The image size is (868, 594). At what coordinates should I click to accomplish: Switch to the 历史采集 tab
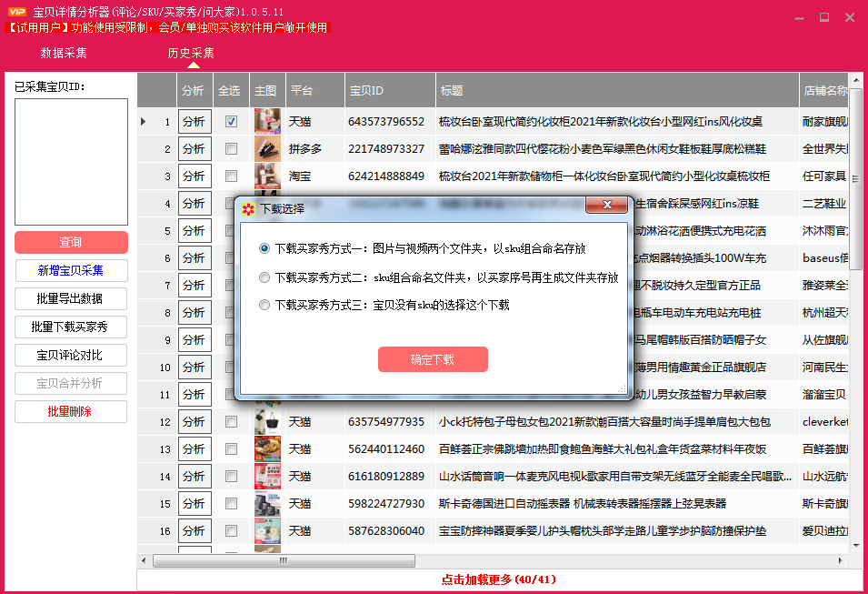coord(191,54)
